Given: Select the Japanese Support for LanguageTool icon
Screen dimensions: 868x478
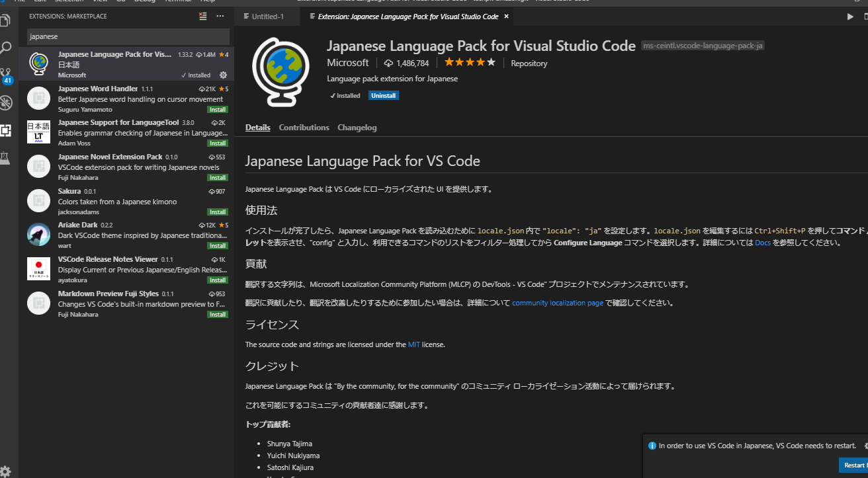Looking at the screenshot, I should tap(38, 132).
